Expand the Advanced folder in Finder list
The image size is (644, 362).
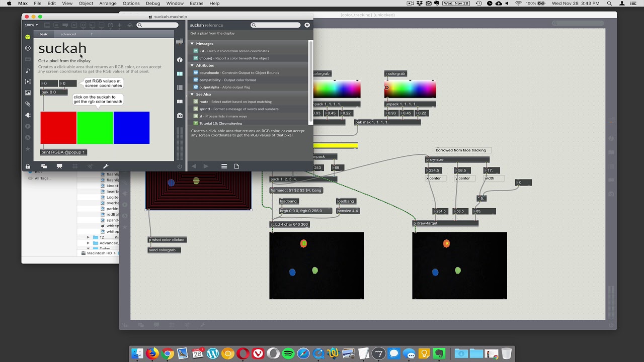click(88, 243)
